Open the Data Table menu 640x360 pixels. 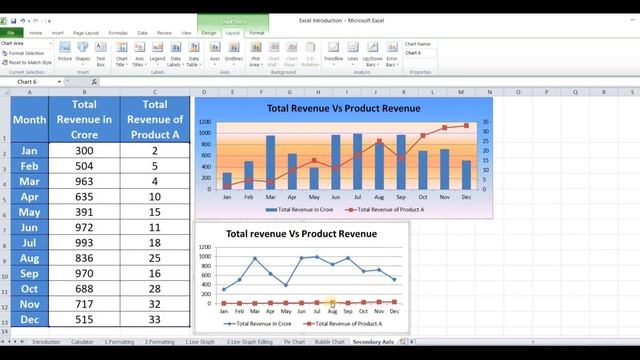[193, 53]
